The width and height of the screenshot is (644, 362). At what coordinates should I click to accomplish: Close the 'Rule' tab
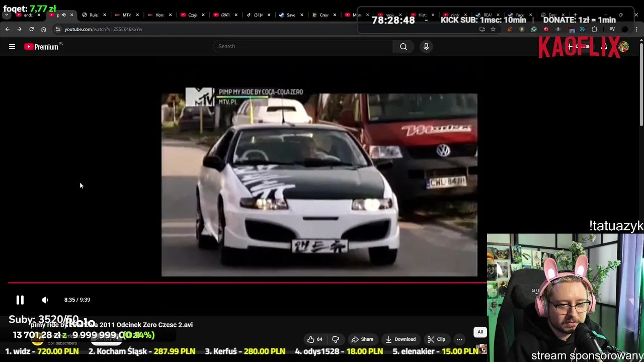[105, 15]
